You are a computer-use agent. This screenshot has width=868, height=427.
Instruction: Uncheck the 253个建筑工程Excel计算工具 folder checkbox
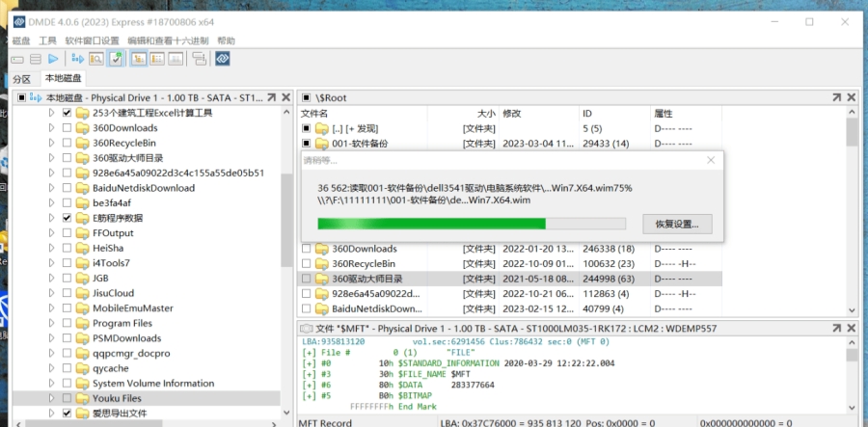67,113
